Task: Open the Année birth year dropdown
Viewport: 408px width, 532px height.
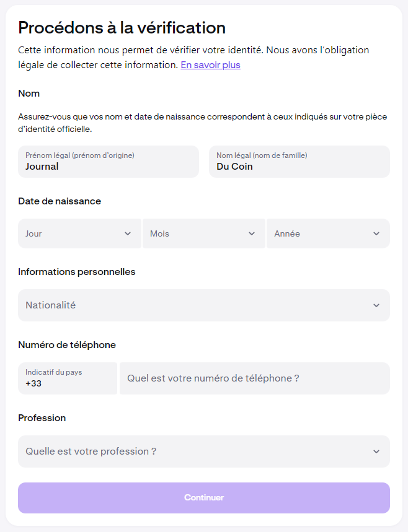Action: 327,233
